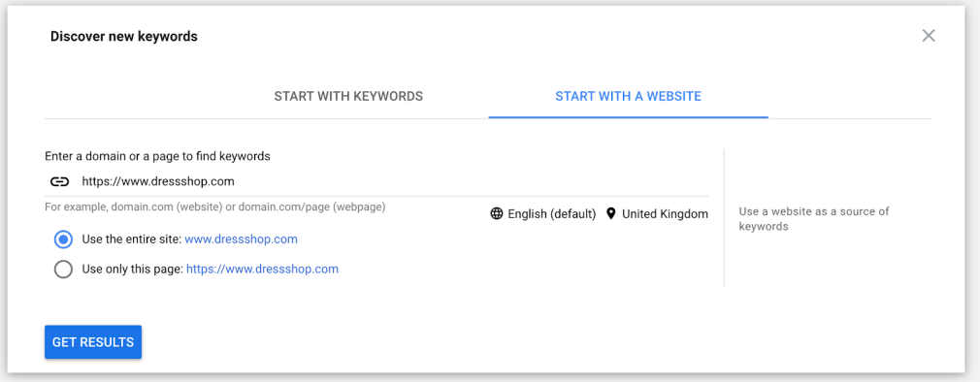Select the Use the entire site radio button

click(63, 239)
